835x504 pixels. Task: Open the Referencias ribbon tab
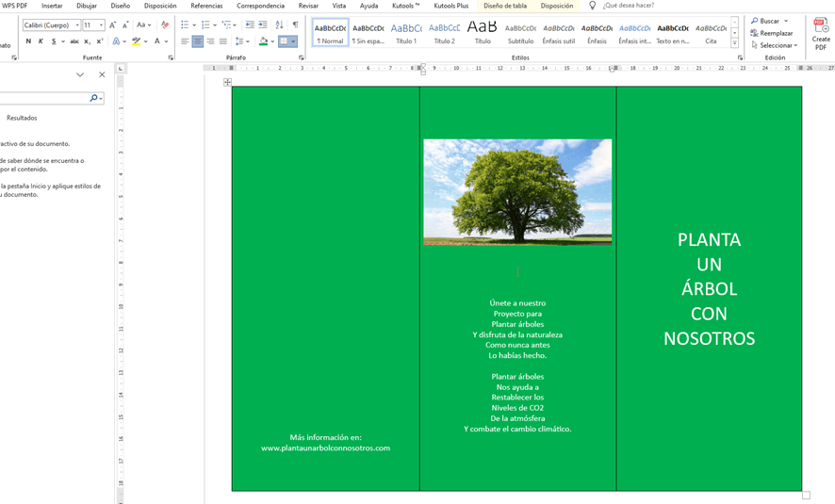[206, 6]
